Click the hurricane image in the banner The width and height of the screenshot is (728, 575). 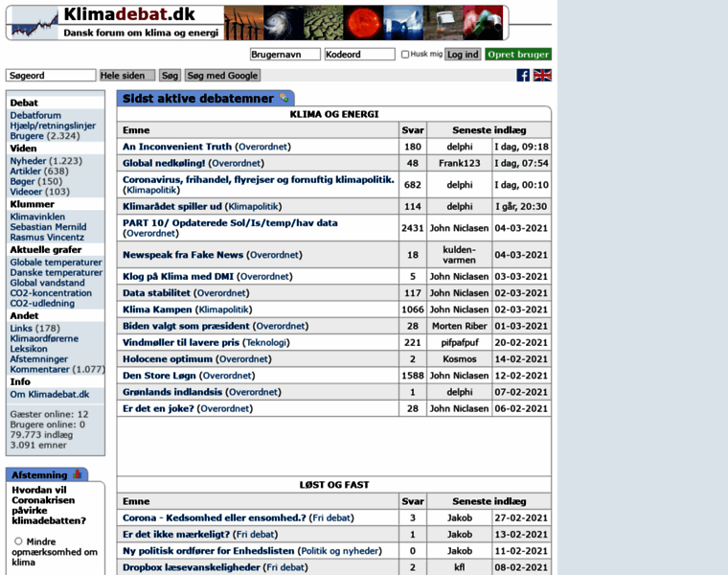284,23
